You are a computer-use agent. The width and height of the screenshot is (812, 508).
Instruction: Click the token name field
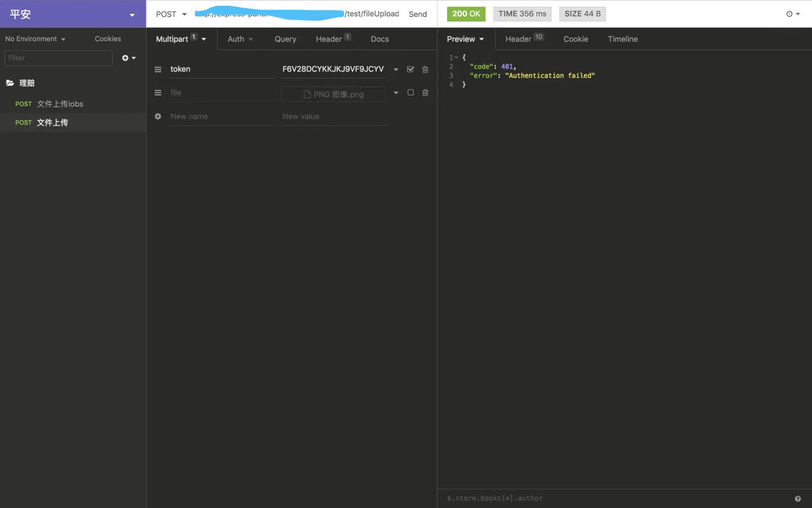[222, 69]
